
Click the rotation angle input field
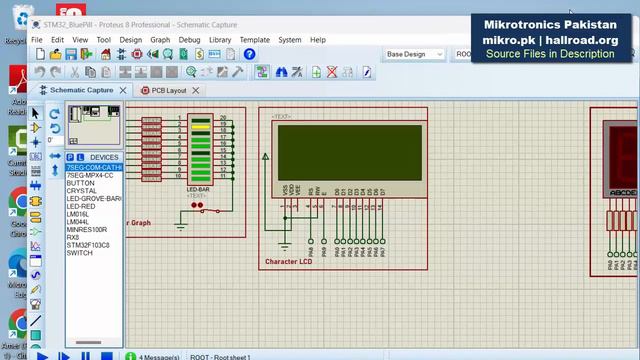pos(55,140)
